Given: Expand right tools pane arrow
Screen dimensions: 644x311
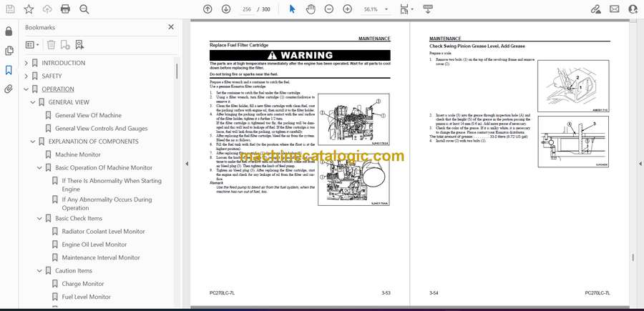Looking at the screenshot, I should [x=640, y=164].
